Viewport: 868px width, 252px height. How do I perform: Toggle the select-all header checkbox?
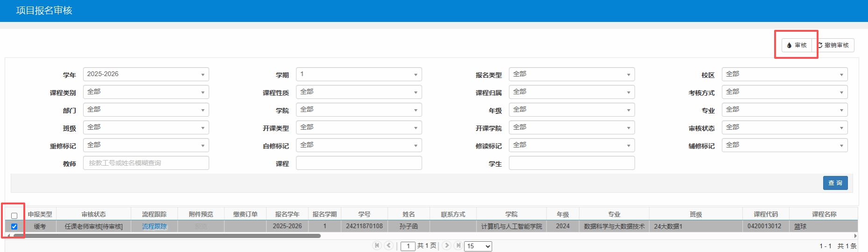coord(14,216)
